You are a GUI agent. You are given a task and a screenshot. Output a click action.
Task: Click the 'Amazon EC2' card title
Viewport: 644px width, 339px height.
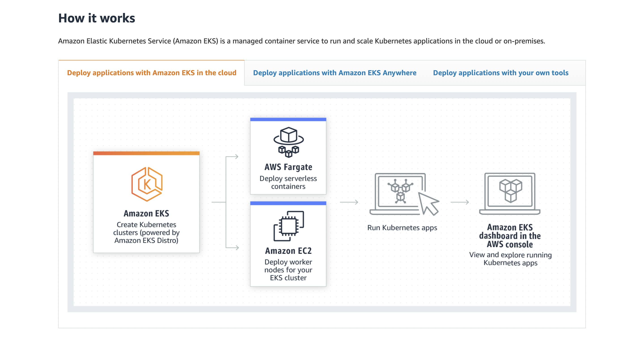click(288, 251)
